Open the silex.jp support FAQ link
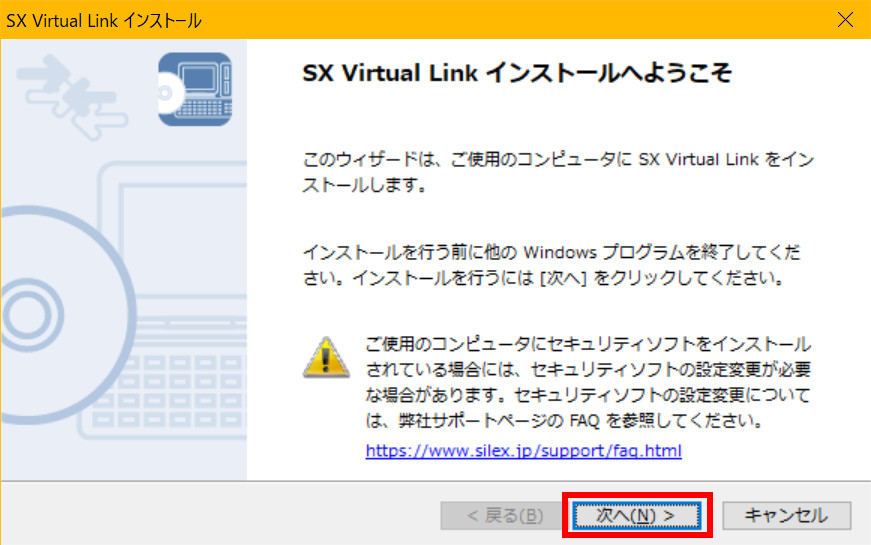This screenshot has width=871, height=545. coord(523,451)
